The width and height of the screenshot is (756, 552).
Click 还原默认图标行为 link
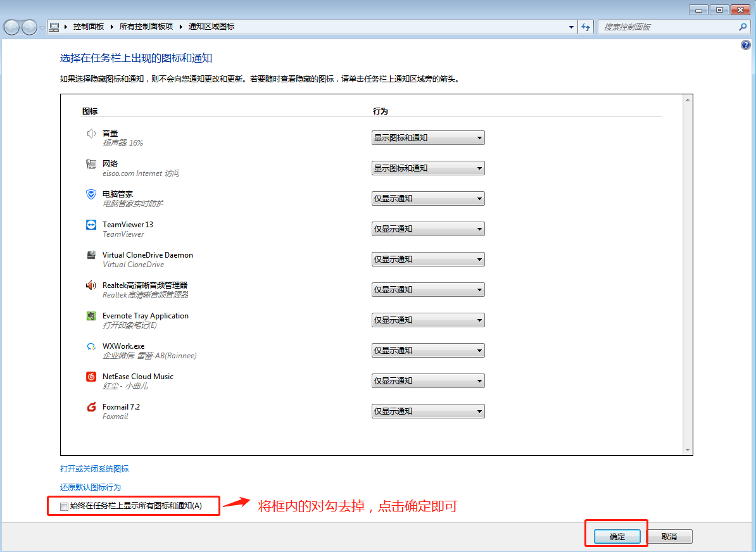91,487
